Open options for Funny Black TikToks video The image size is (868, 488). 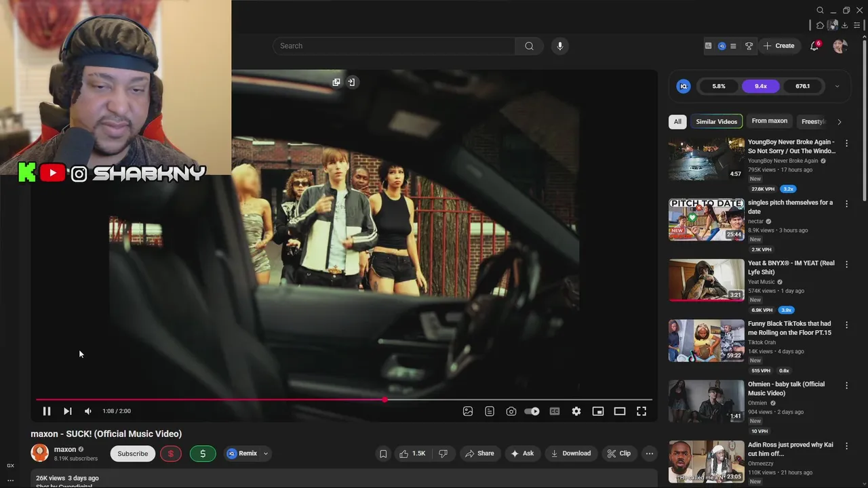tap(846, 325)
